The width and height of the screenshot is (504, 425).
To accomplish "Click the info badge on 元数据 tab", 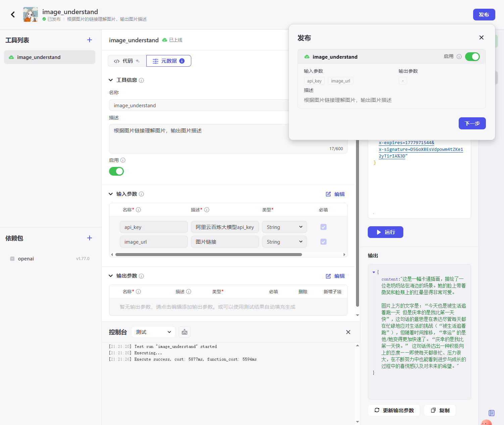I will coord(182,61).
